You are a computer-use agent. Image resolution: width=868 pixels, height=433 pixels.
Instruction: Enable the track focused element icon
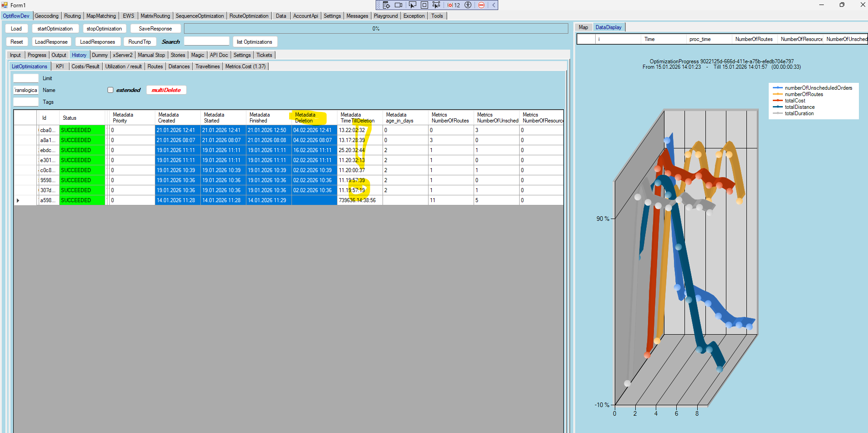pos(436,5)
